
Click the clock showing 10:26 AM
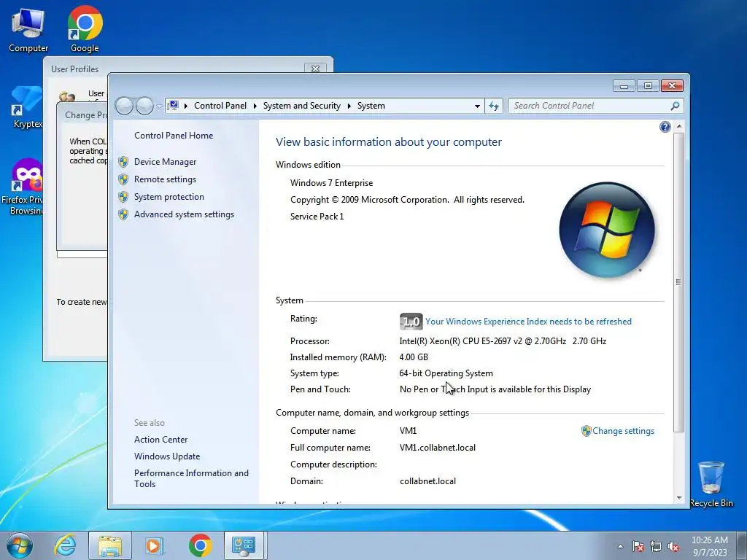pyautogui.click(x=710, y=546)
